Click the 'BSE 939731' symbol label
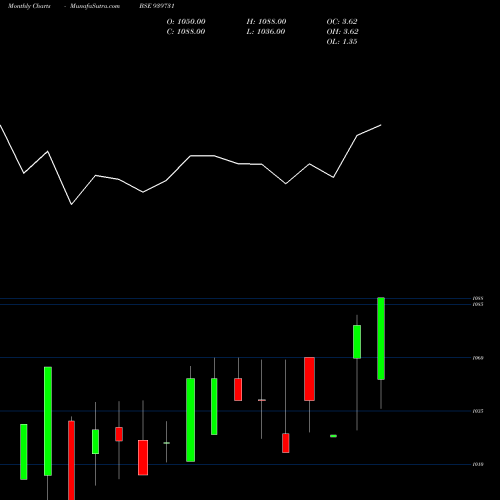Viewport: 500px width, 500px height. [157, 6]
